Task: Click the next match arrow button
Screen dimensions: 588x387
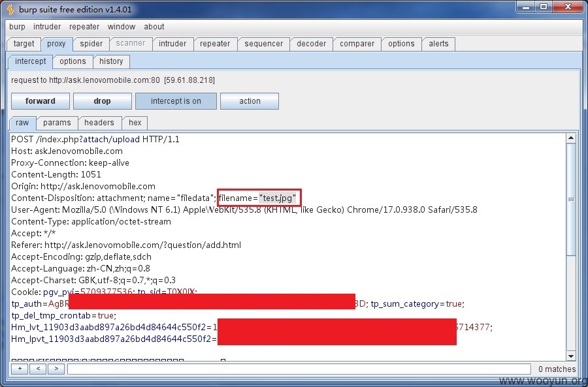Action: pyautogui.click(x=56, y=369)
